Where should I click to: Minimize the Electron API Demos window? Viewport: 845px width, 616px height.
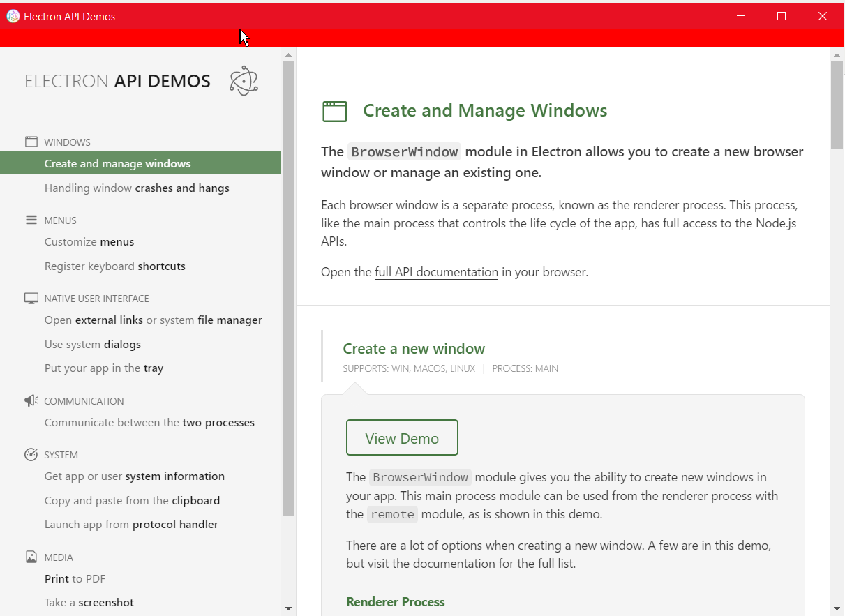[741, 16]
